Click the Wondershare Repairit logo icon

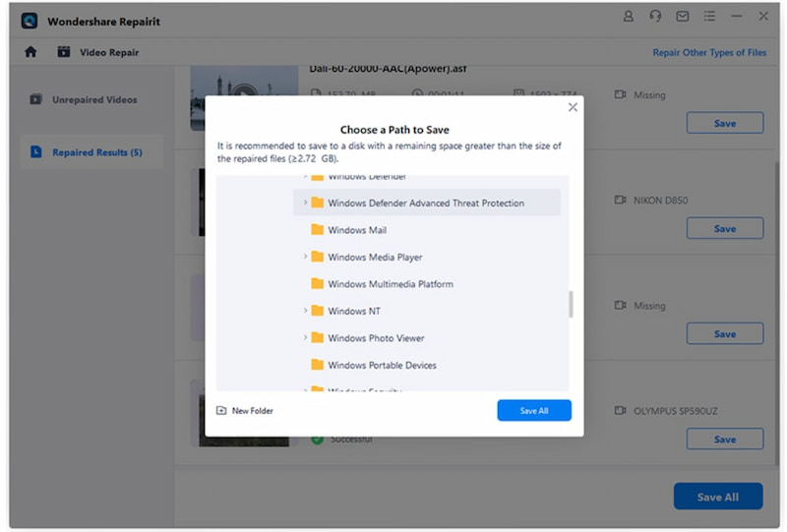[x=30, y=18]
